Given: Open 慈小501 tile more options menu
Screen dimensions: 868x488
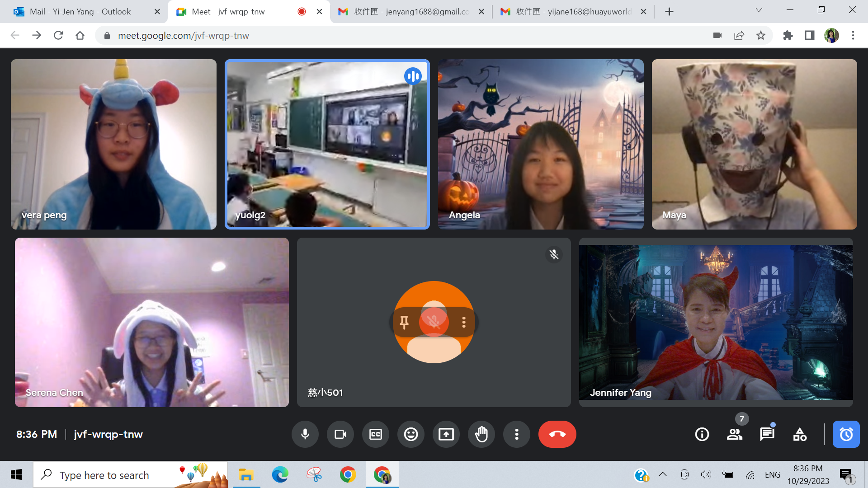Looking at the screenshot, I should pos(464,322).
